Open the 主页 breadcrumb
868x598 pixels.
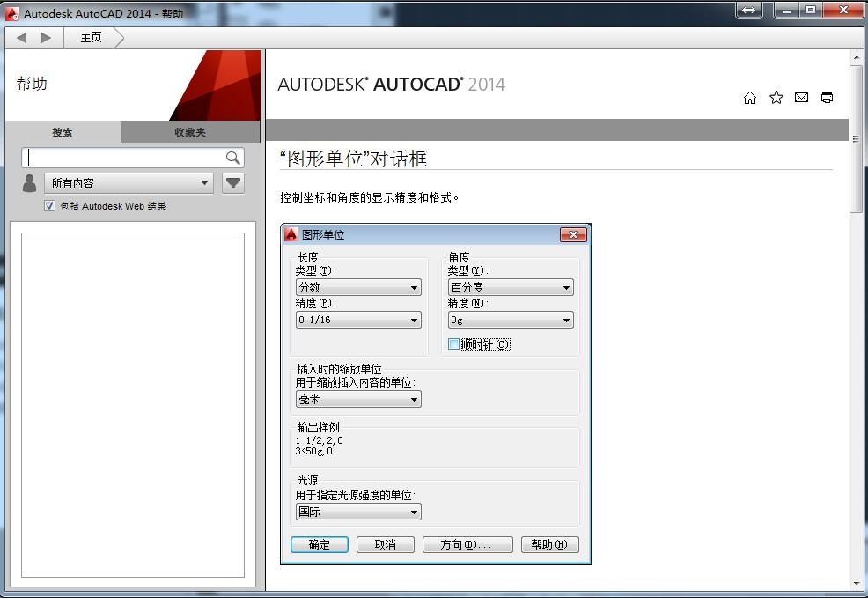click(91, 38)
